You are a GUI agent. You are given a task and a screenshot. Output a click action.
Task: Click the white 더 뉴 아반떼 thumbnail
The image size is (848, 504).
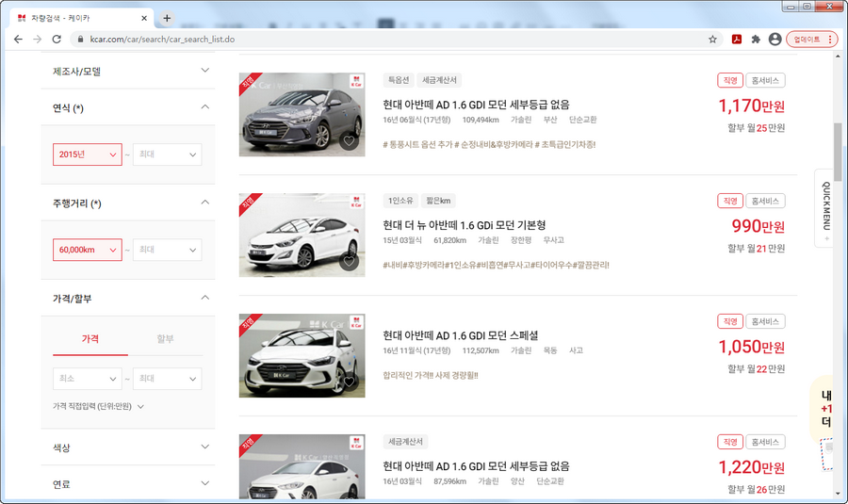click(302, 236)
